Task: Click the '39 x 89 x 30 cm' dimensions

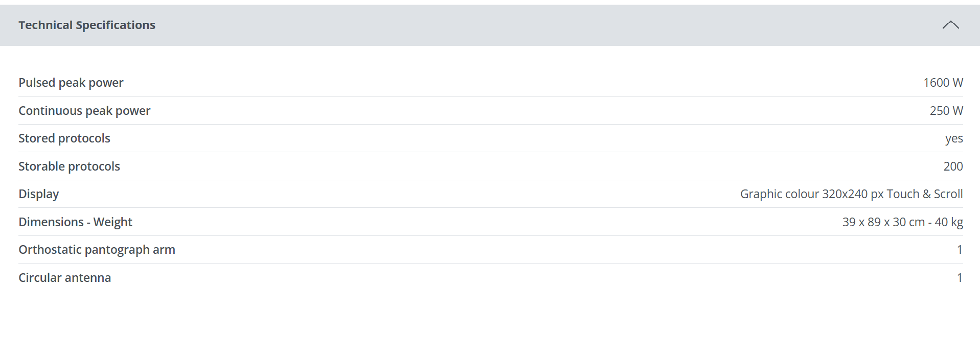Action: (x=883, y=222)
